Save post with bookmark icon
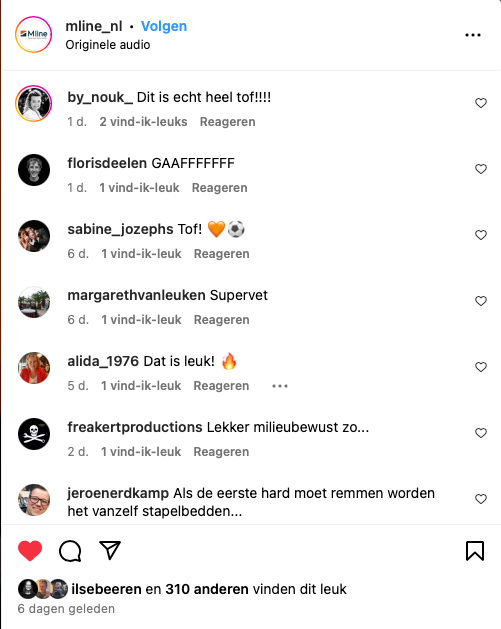This screenshot has height=629, width=501. coord(475,550)
